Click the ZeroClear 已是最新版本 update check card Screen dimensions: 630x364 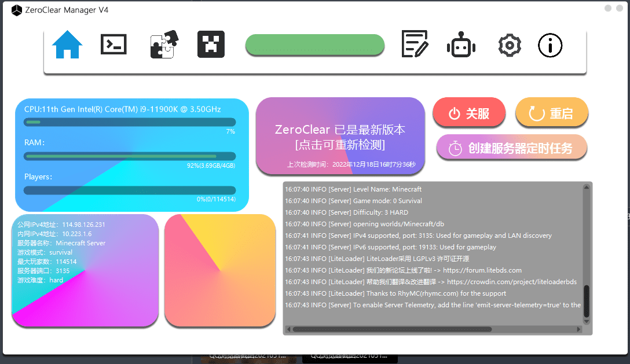pos(340,136)
